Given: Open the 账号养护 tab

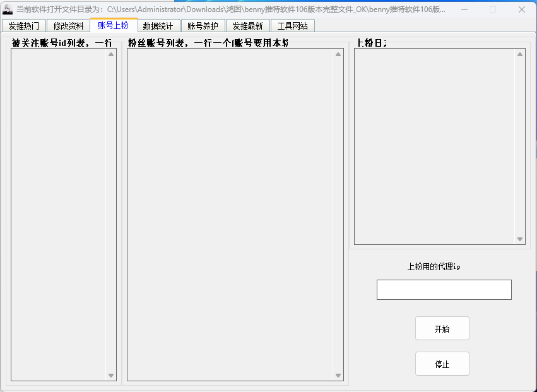Looking at the screenshot, I should [203, 26].
